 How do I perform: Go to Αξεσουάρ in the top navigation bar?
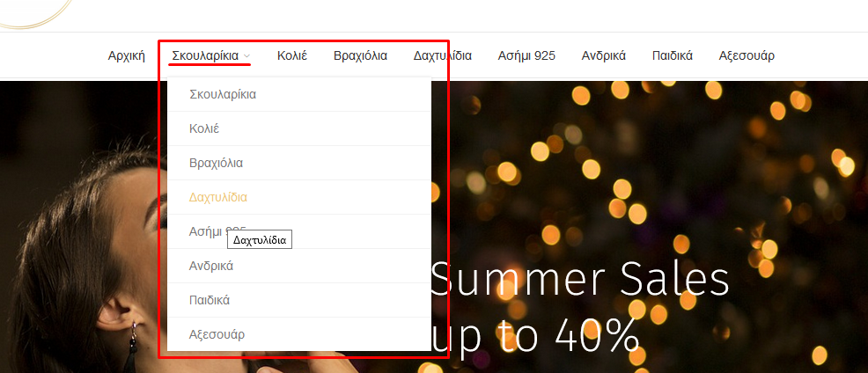point(747,56)
